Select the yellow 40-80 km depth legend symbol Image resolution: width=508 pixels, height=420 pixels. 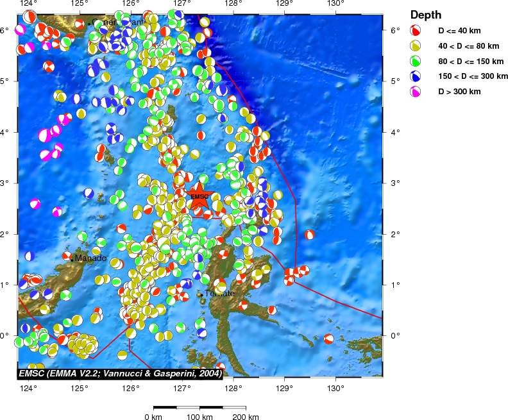[x=416, y=46]
